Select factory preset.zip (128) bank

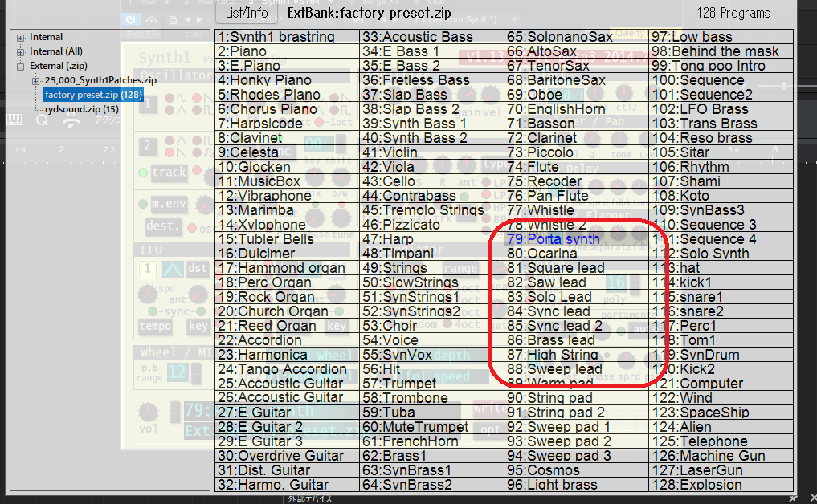click(93, 95)
